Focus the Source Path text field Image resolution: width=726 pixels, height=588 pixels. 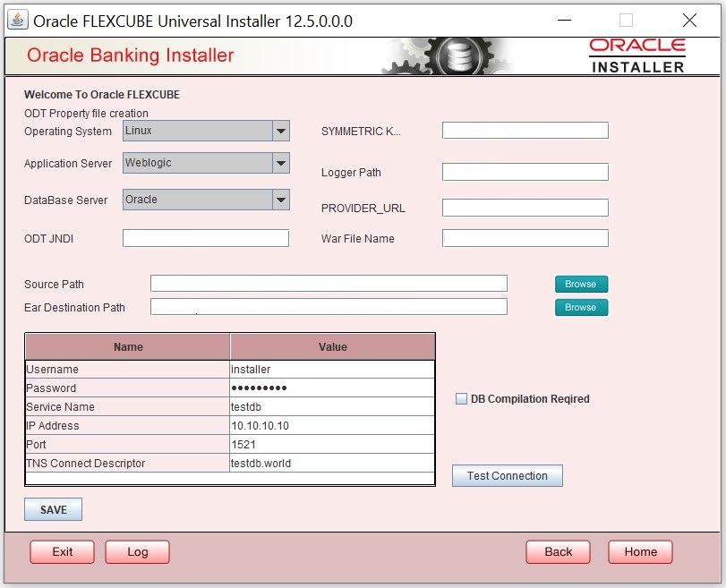pos(329,284)
